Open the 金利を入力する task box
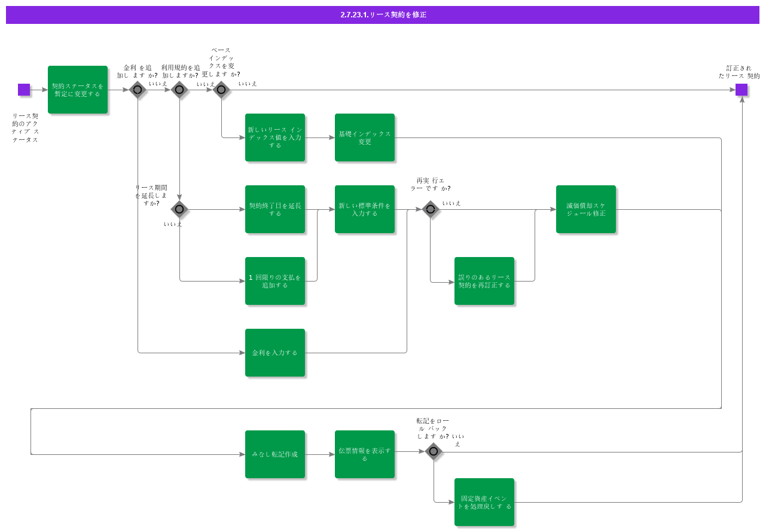This screenshot has width=772, height=532. (x=275, y=353)
